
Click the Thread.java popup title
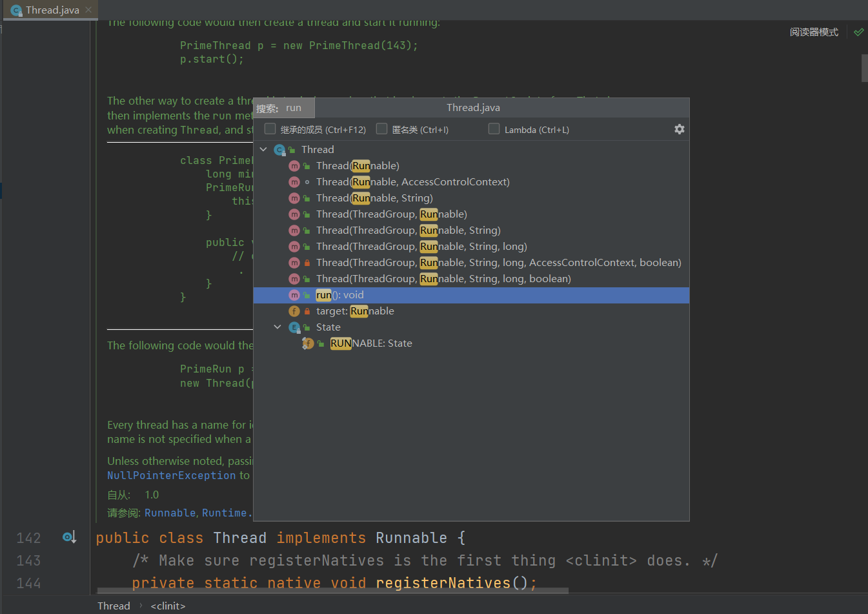click(x=473, y=107)
